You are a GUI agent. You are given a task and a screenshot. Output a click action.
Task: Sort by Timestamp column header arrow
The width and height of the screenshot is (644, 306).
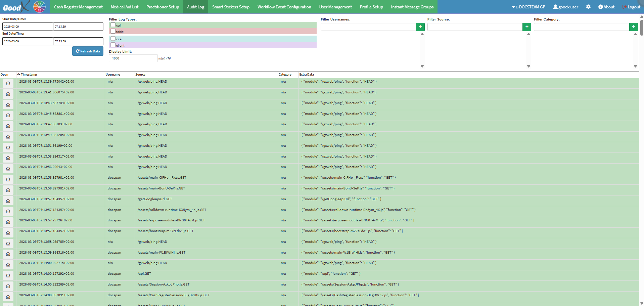pos(19,75)
